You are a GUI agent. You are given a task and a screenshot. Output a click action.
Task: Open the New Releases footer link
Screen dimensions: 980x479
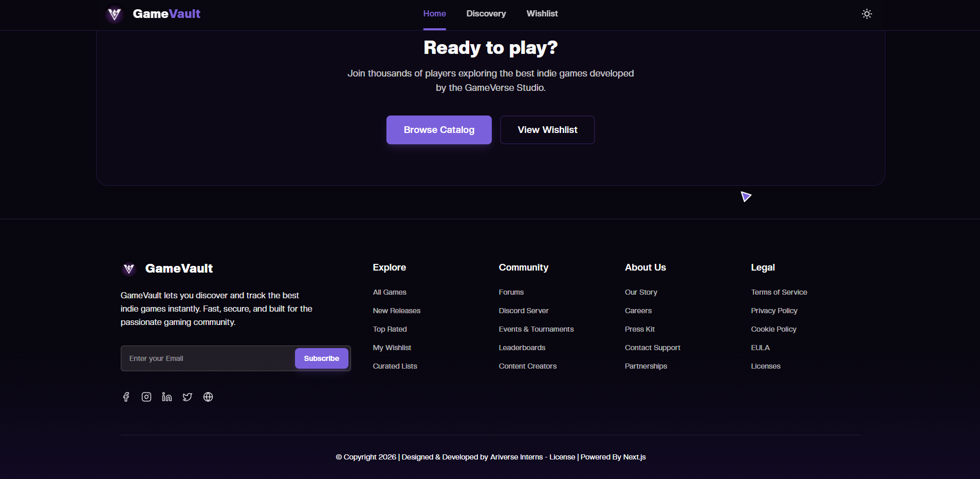397,311
